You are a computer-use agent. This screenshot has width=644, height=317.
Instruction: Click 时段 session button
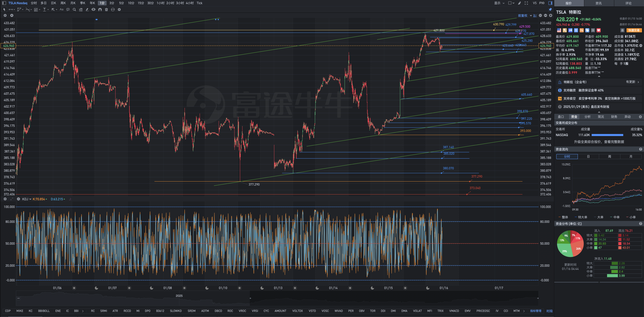click(x=550, y=311)
